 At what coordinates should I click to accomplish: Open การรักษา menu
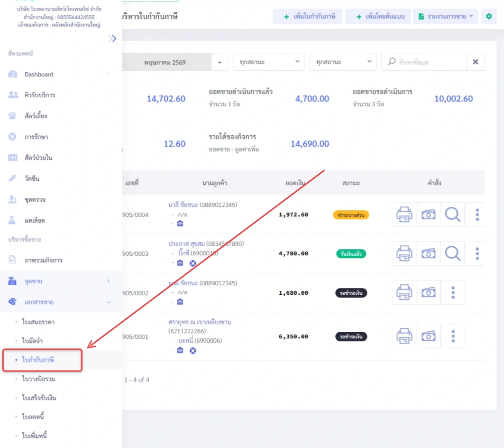pyautogui.click(x=61, y=137)
